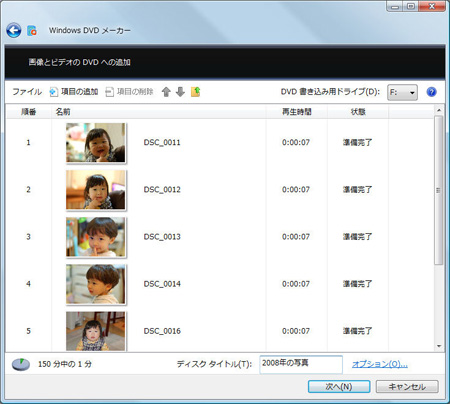Click the file name DSC_0016
This screenshot has width=450, height=404.
click(162, 331)
